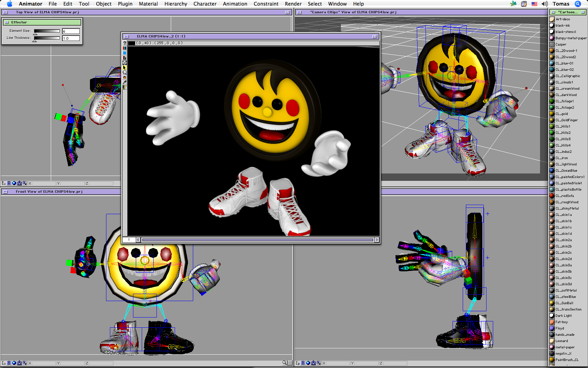Expand the Cartoon materials palette window
Image resolution: width=588 pixels, height=368 pixels.
[583, 12]
